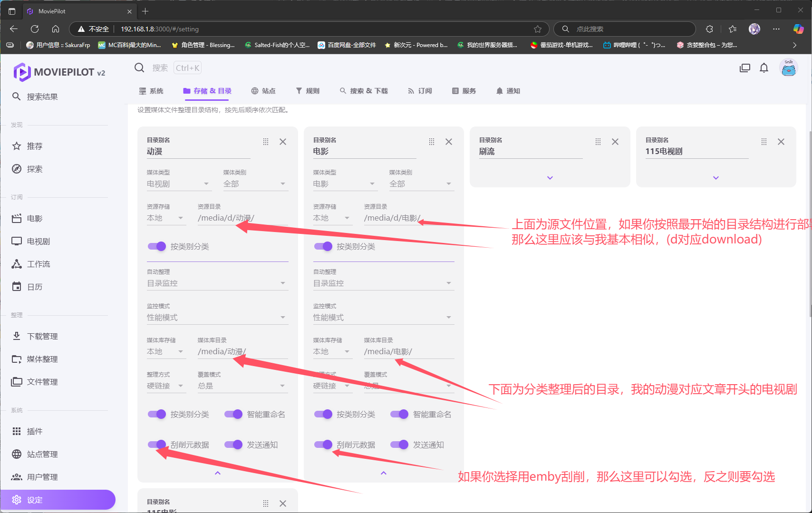This screenshot has width=812, height=513.
Task: Open 站点管理 from the sidebar
Action: 42,454
